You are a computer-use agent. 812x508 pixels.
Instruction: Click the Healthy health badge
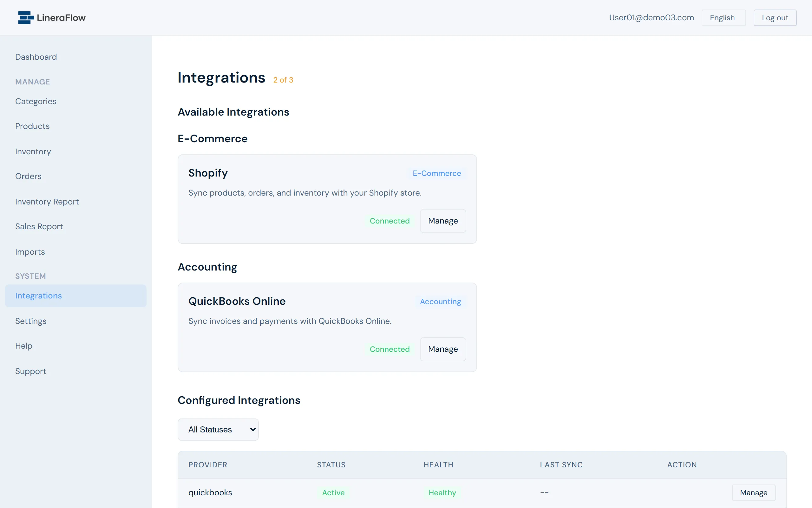click(x=442, y=492)
